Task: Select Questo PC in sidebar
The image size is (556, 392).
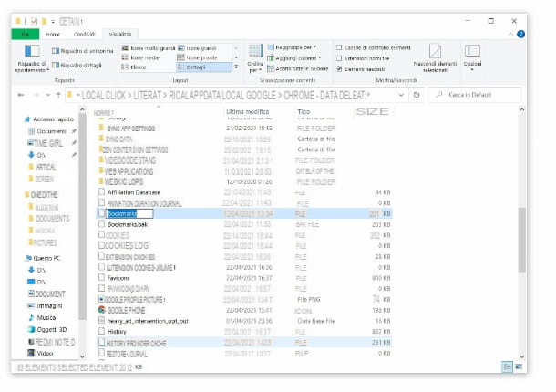Action: 43,258
